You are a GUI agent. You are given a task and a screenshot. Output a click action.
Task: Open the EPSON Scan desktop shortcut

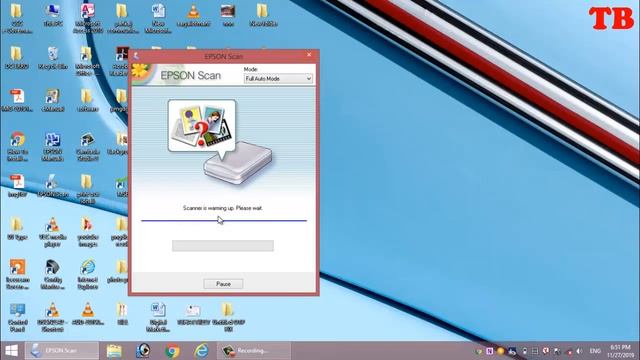53,186
